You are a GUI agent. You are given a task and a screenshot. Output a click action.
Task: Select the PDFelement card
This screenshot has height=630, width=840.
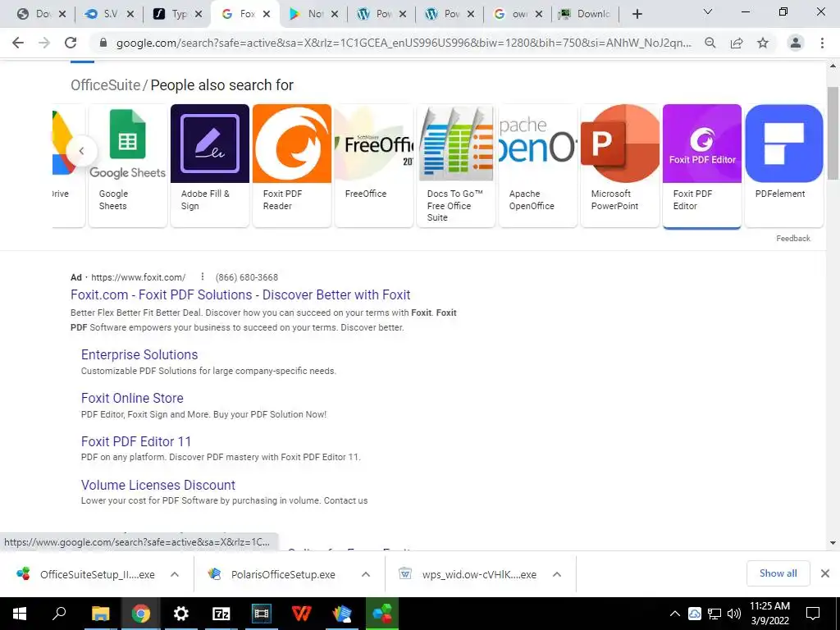783,166
